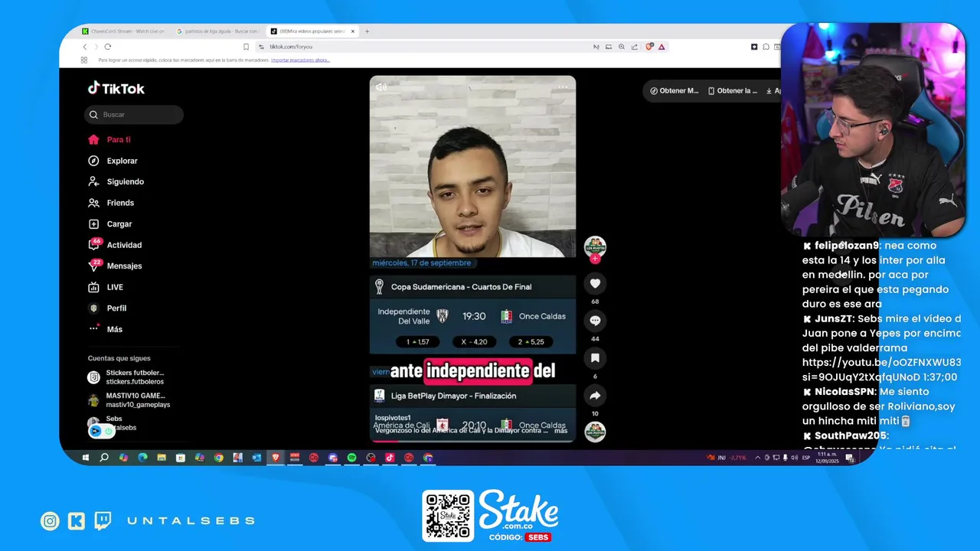Show hidden system tray icons
This screenshot has width=980, height=551.
point(758,458)
